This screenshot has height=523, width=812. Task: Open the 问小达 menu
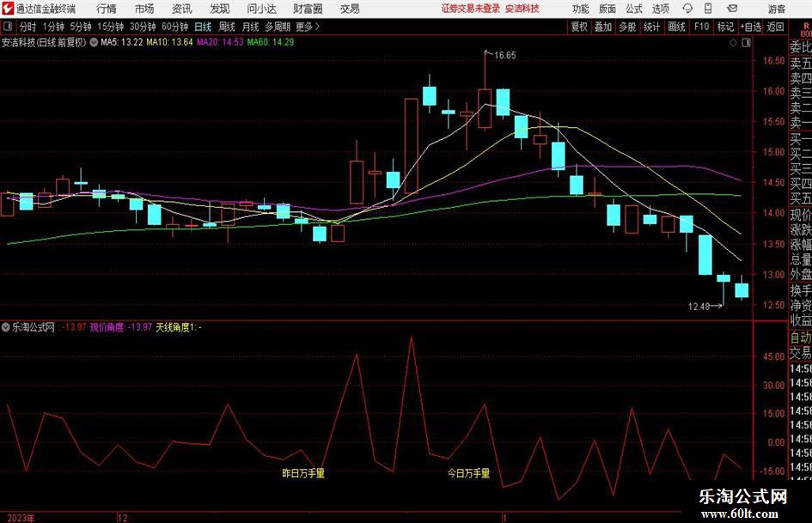(261, 9)
